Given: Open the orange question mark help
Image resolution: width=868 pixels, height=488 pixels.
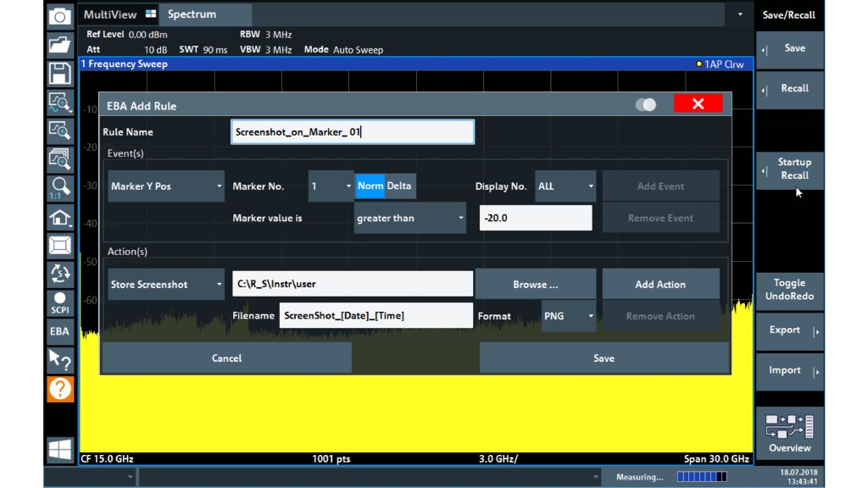Looking at the screenshot, I should 60,389.
